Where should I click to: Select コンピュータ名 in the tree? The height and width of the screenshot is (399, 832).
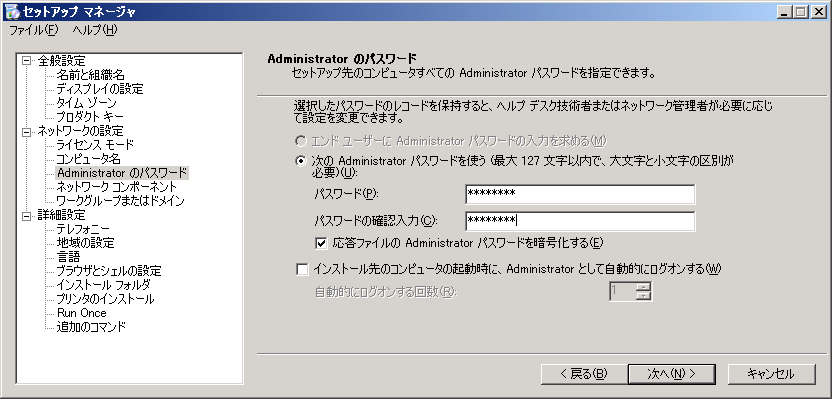tap(89, 159)
